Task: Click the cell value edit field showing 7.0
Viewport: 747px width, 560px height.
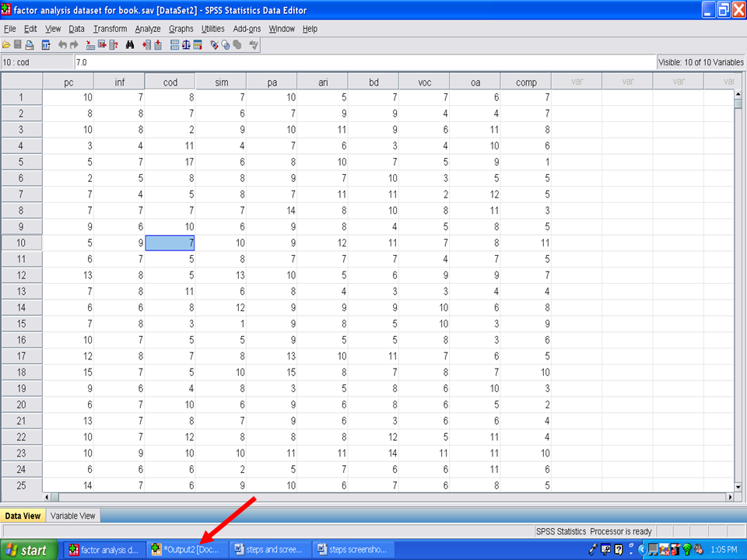Action: pos(364,62)
